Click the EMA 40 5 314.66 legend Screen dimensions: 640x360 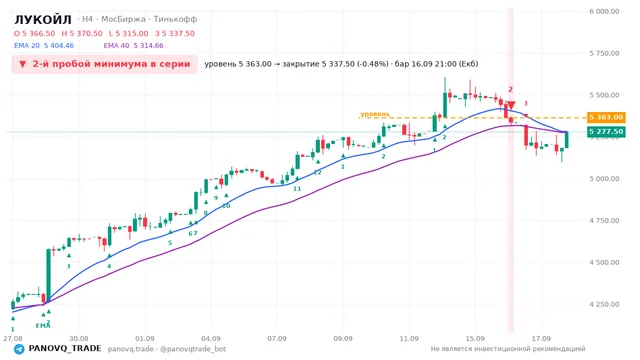[x=133, y=45]
